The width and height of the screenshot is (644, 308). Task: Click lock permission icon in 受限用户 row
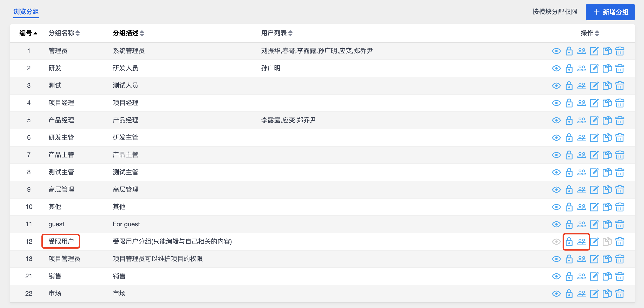tap(569, 241)
